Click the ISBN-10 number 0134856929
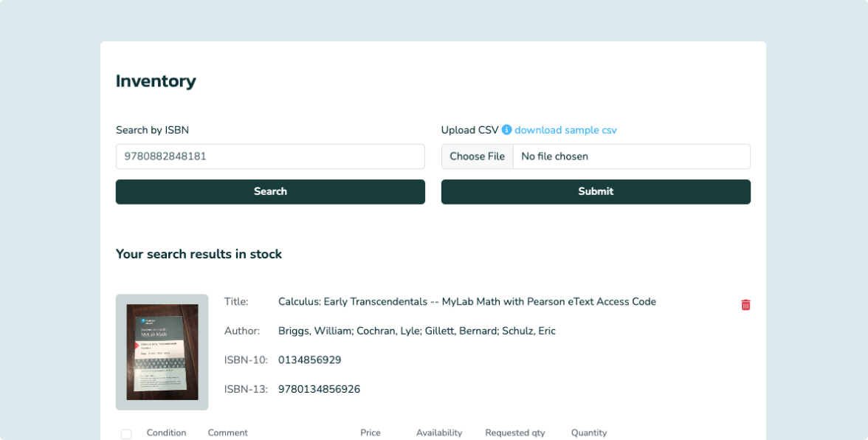The width and height of the screenshot is (868, 440). [x=309, y=360]
